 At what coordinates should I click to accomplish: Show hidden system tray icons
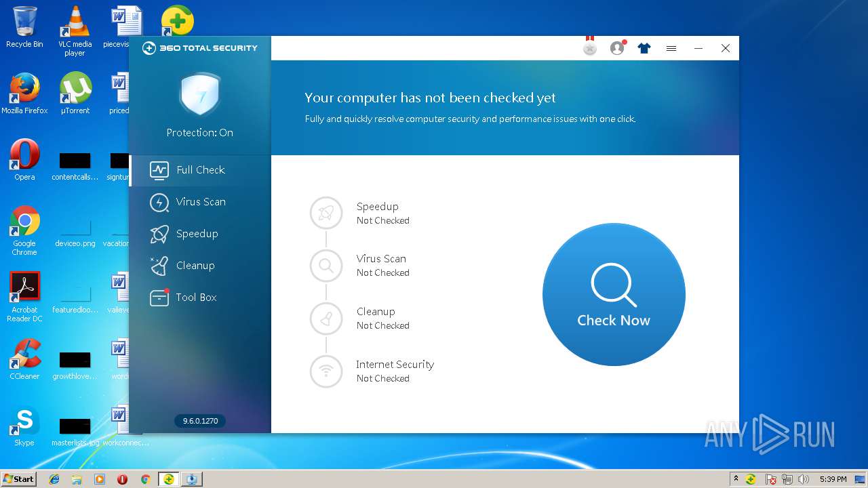736,479
